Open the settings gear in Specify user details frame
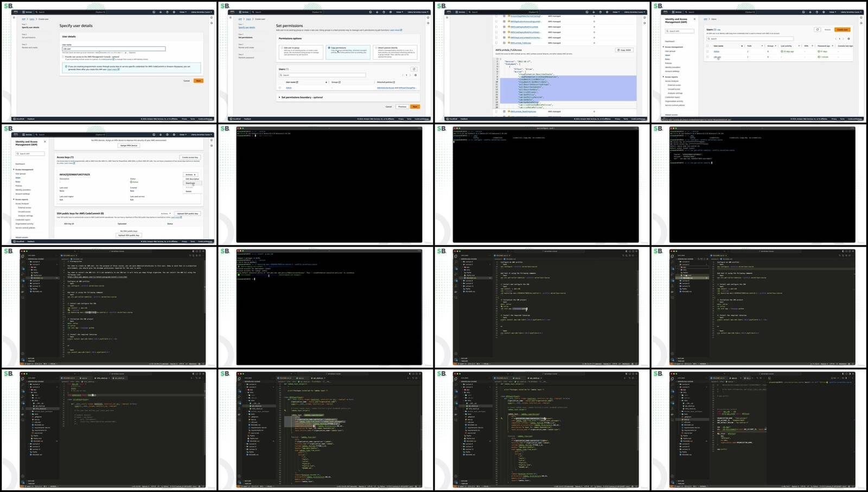The width and height of the screenshot is (868, 492). click(174, 12)
